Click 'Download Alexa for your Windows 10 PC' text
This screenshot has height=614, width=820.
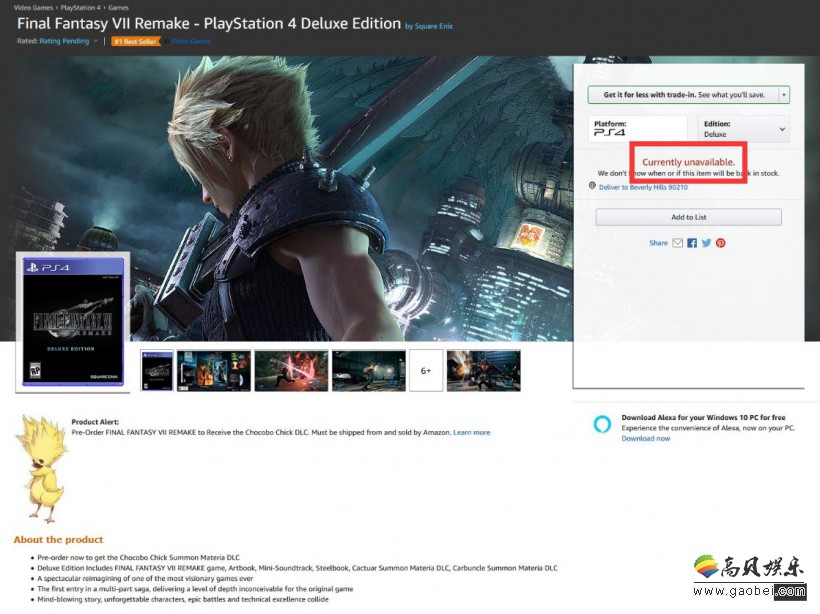pyautogui.click(x=703, y=417)
